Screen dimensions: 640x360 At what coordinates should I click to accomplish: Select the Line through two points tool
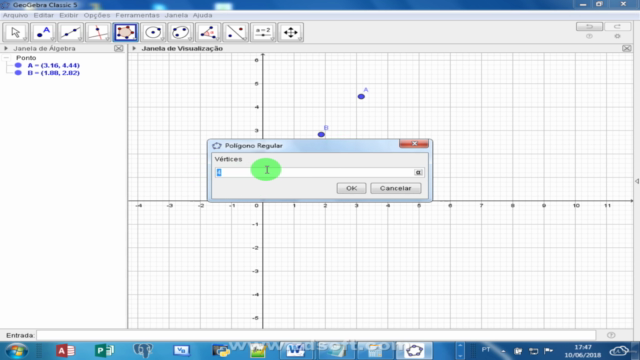coord(70,32)
